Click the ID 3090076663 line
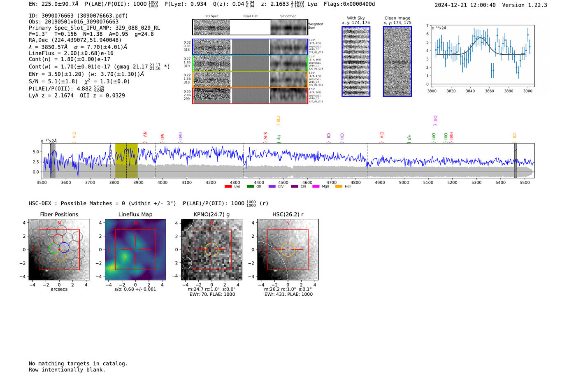 pyautogui.click(x=78, y=16)
